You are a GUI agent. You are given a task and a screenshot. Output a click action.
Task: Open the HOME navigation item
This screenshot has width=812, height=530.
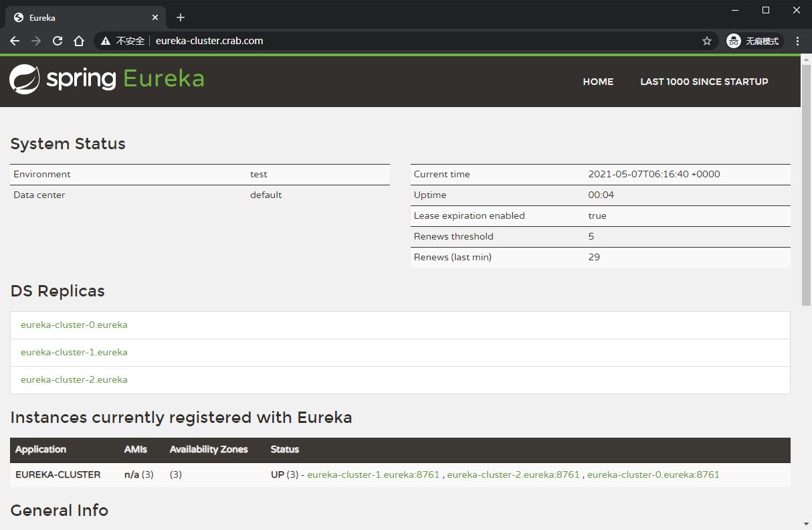click(x=598, y=82)
